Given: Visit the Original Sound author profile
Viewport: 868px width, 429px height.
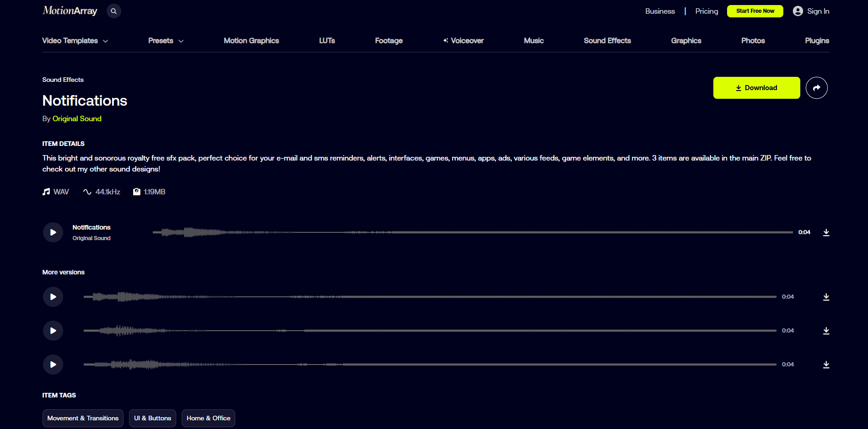Looking at the screenshot, I should click(x=77, y=118).
